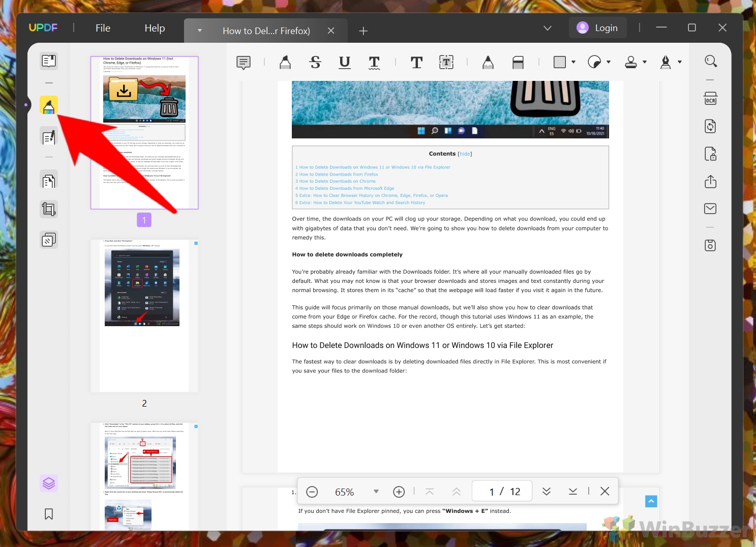Select the Highlight text tool
The image size is (756, 547).
(285, 63)
